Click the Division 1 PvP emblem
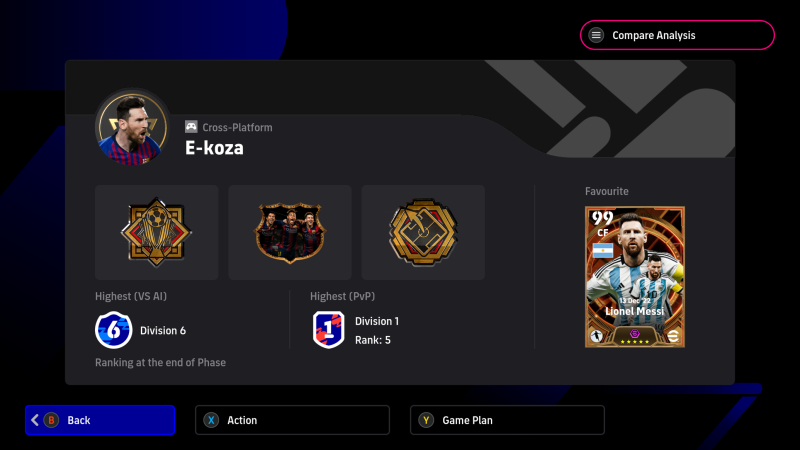The width and height of the screenshot is (800, 450). pos(329,330)
